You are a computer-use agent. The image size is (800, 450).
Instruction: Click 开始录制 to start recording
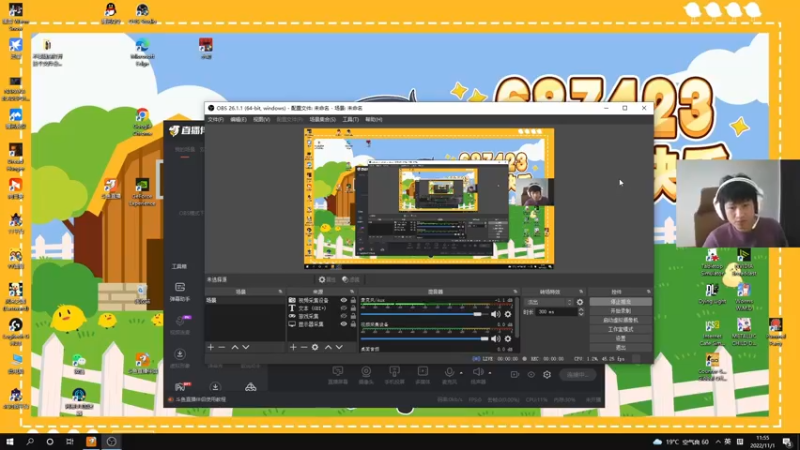coord(620,311)
